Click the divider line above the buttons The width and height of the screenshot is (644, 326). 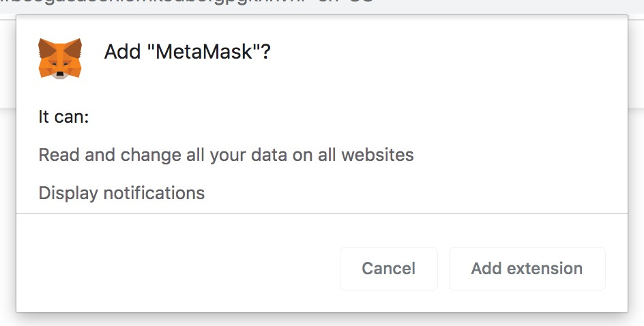click(322, 213)
